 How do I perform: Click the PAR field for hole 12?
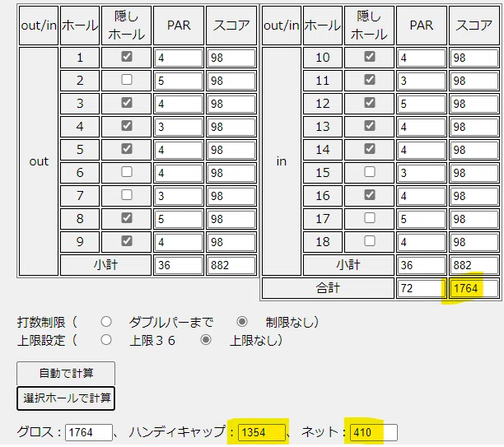422,104
